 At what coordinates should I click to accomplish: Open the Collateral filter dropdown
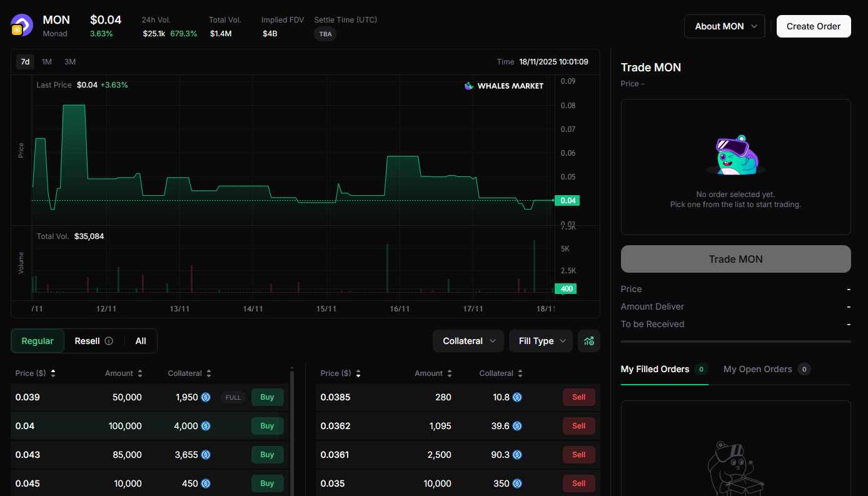tap(468, 341)
